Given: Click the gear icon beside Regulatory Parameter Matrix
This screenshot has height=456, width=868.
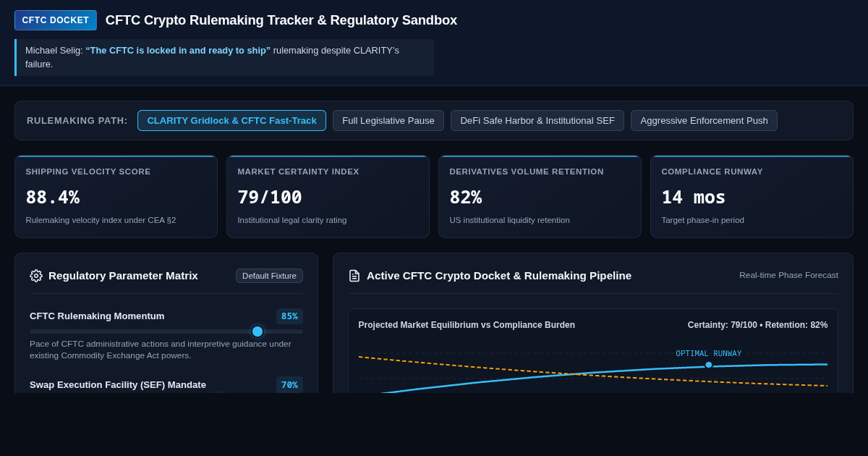Looking at the screenshot, I should tap(36, 276).
